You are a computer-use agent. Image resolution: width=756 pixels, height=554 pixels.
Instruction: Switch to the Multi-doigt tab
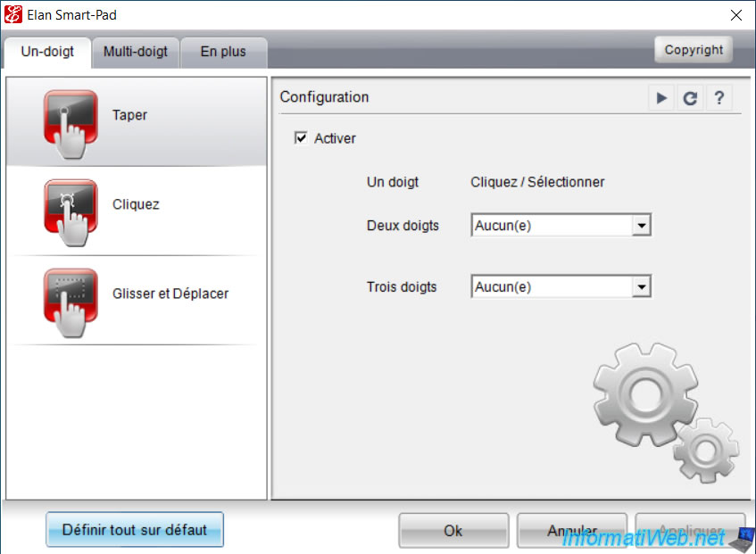(136, 52)
